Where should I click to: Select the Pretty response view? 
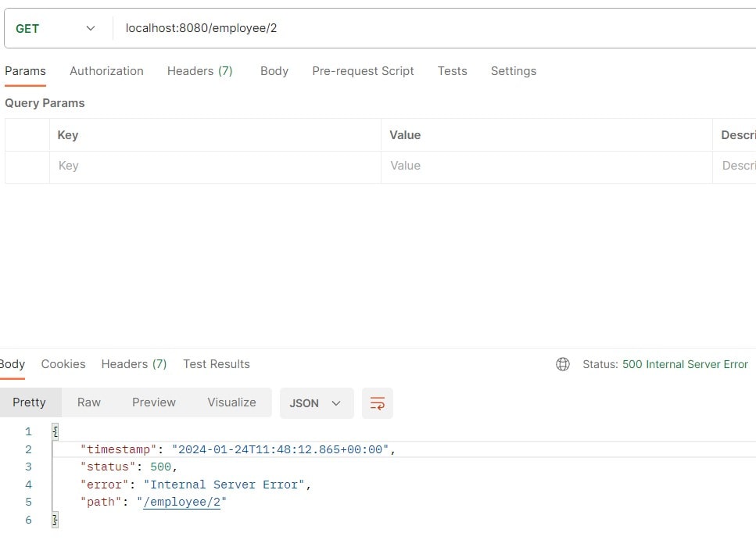coord(30,402)
